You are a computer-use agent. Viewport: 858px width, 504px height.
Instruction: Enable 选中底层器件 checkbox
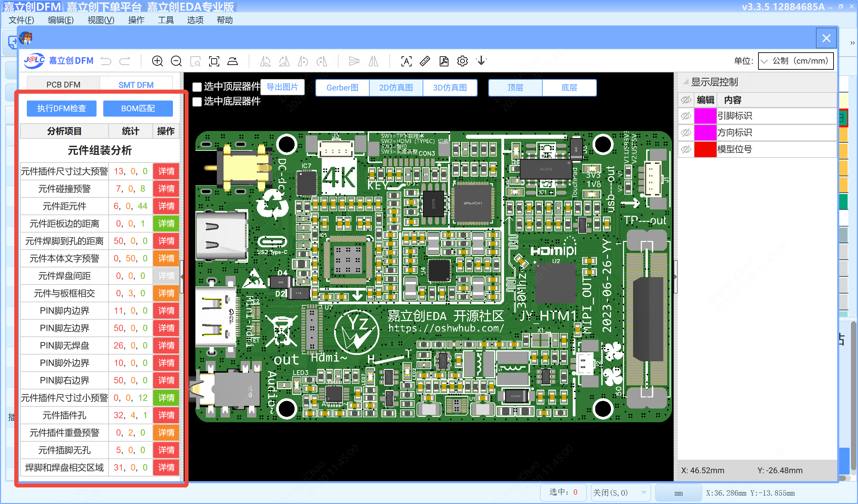[197, 102]
